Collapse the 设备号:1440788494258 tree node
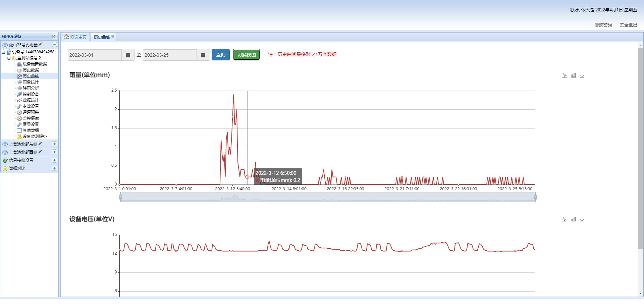 point(4,52)
